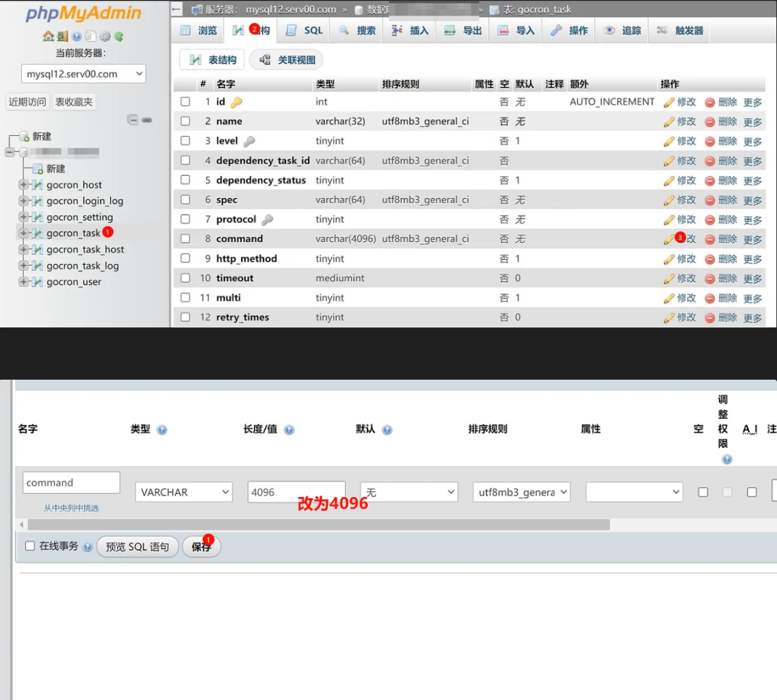Image resolution: width=777 pixels, height=700 pixels.
Task: Click pencil edit icon for timeout column
Action: [x=669, y=278]
